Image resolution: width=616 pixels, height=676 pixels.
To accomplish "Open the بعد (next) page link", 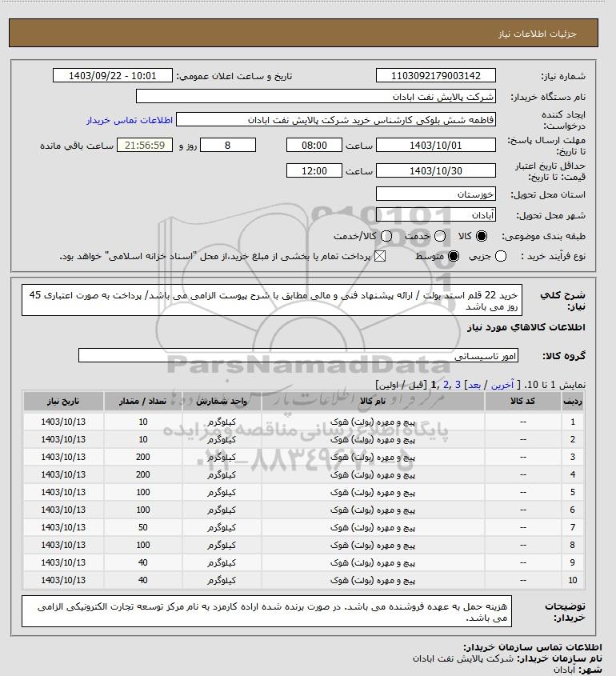I will coord(474,385).
